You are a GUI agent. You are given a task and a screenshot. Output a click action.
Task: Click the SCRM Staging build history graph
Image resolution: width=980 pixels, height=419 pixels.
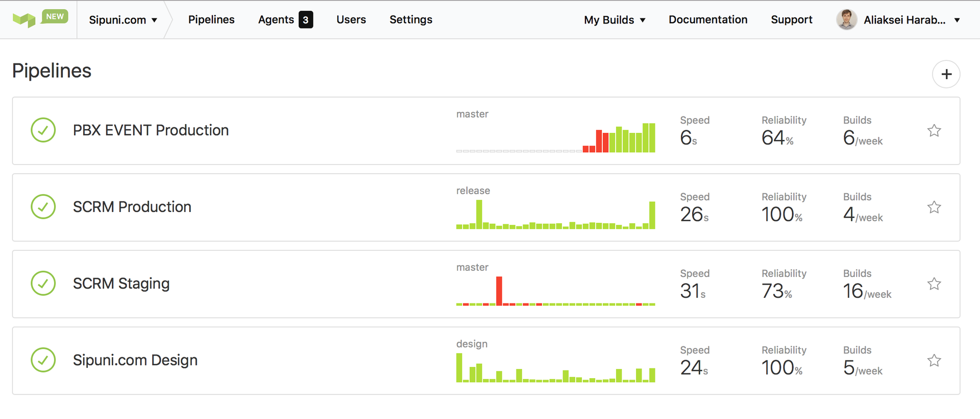[555, 291]
